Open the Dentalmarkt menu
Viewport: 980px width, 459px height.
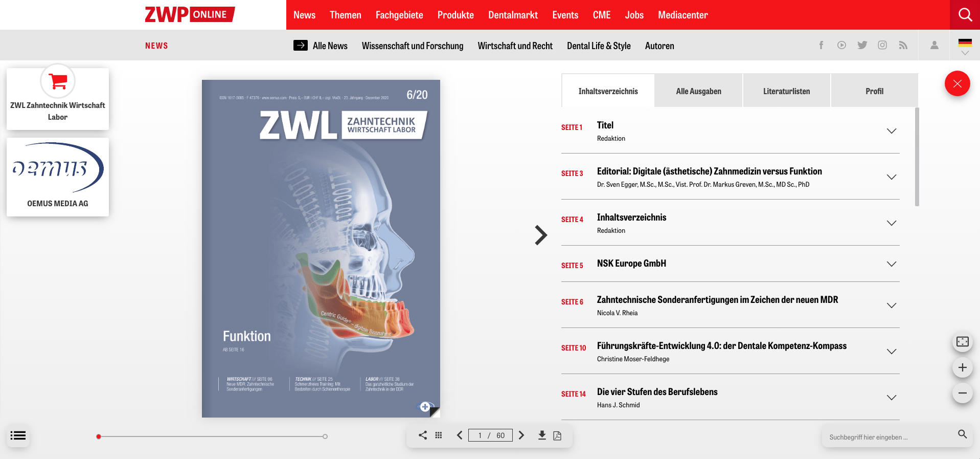coord(513,15)
